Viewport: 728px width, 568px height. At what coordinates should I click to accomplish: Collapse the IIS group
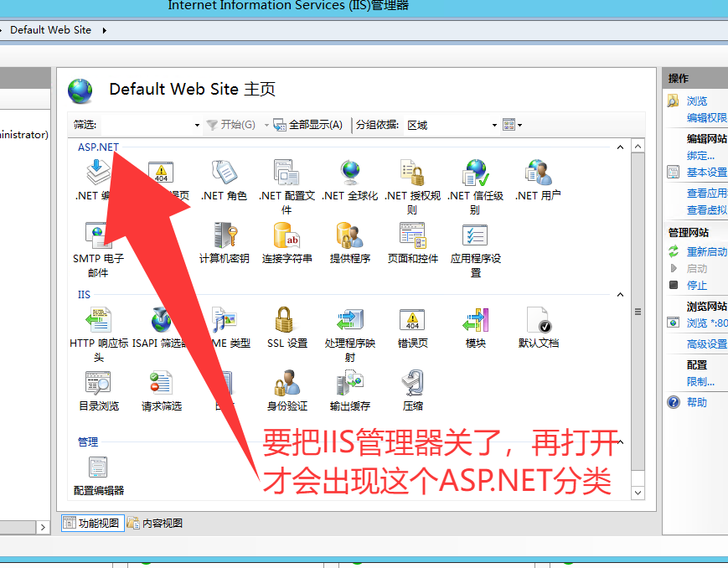tap(620, 295)
